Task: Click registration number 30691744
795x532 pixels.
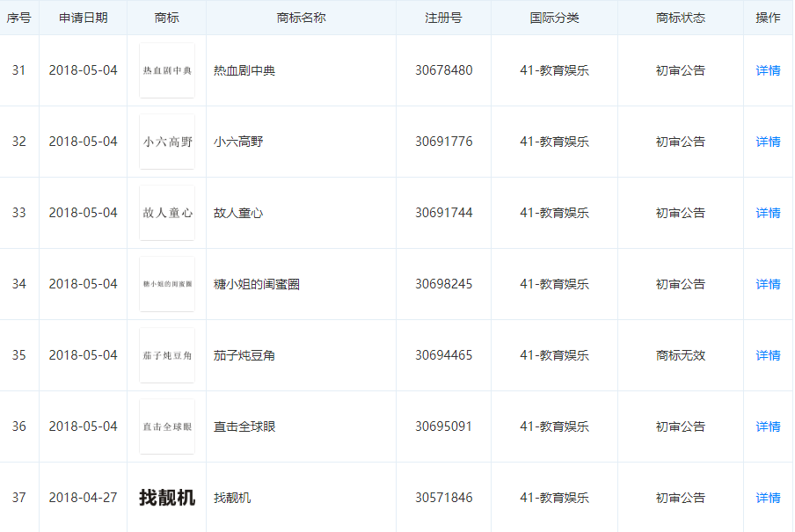Action: point(443,213)
